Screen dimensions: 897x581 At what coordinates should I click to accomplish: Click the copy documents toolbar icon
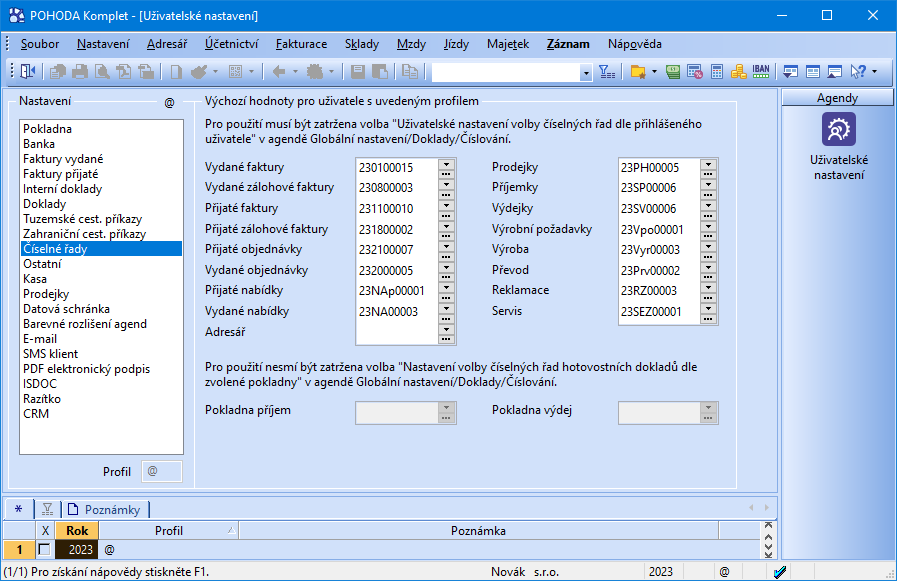410,71
